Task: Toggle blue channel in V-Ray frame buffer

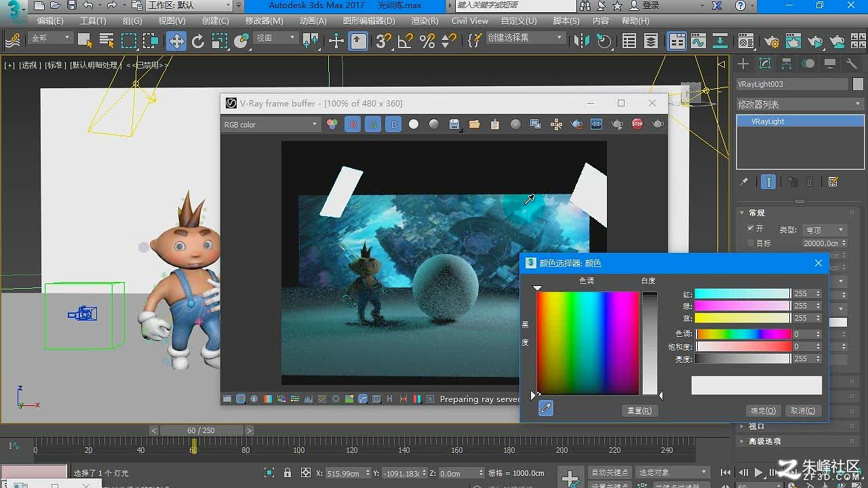Action: (x=393, y=124)
